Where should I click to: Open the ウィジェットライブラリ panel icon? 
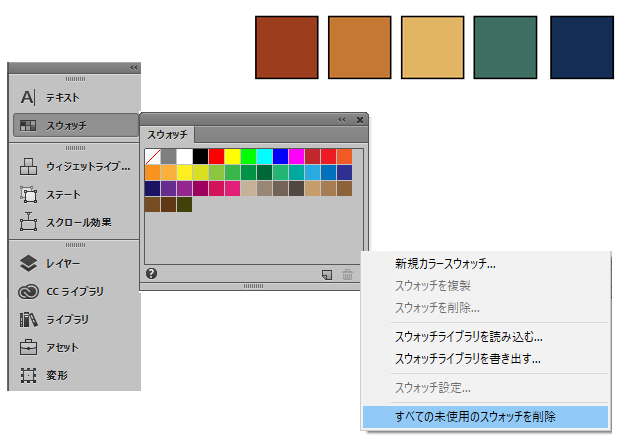pos(28,167)
